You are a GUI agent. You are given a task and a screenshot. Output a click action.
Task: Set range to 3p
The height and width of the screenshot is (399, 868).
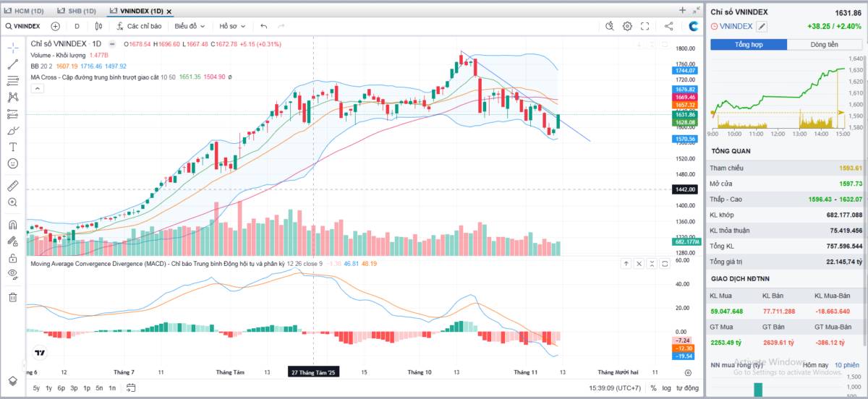pyautogui.click(x=74, y=388)
